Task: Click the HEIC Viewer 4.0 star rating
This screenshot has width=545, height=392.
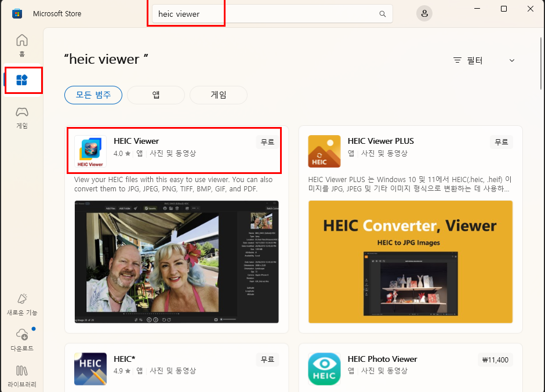Action: [122, 153]
